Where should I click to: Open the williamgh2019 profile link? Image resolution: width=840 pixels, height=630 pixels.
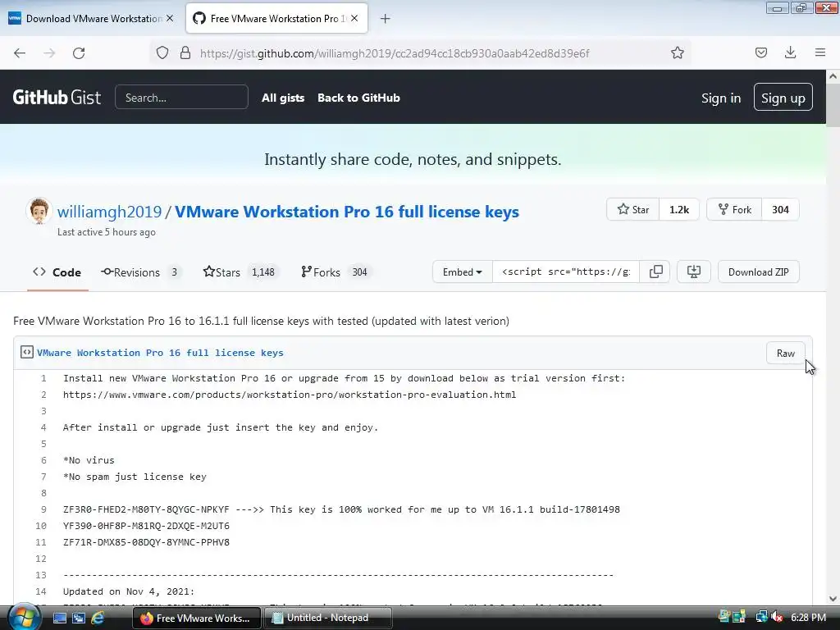(x=109, y=212)
